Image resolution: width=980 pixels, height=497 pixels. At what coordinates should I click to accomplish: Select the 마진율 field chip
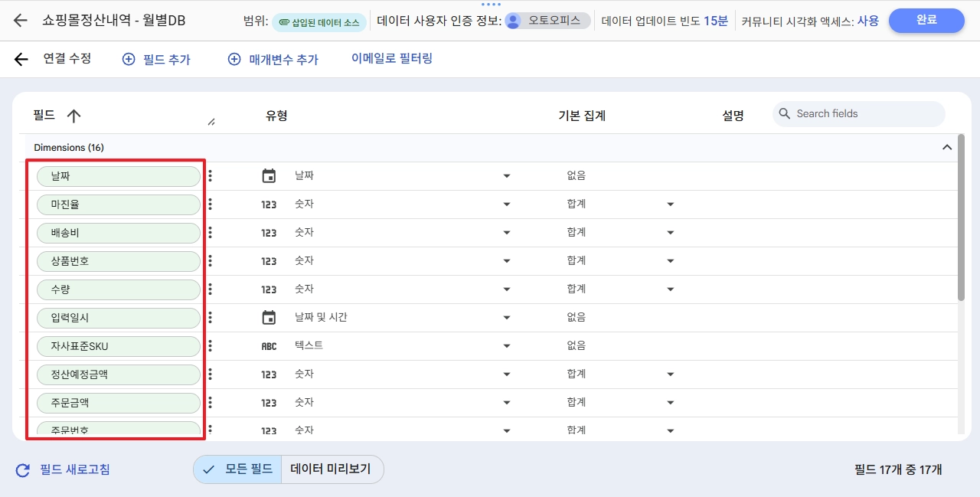click(x=119, y=204)
